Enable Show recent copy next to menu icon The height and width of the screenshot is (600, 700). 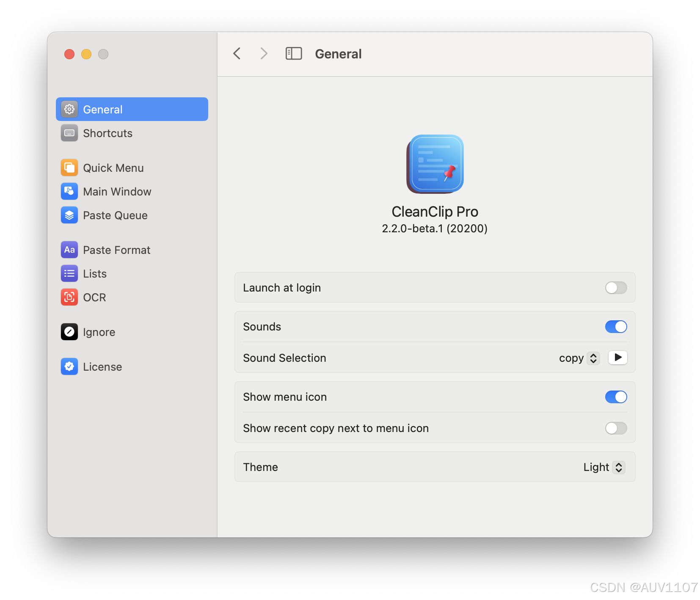point(616,428)
